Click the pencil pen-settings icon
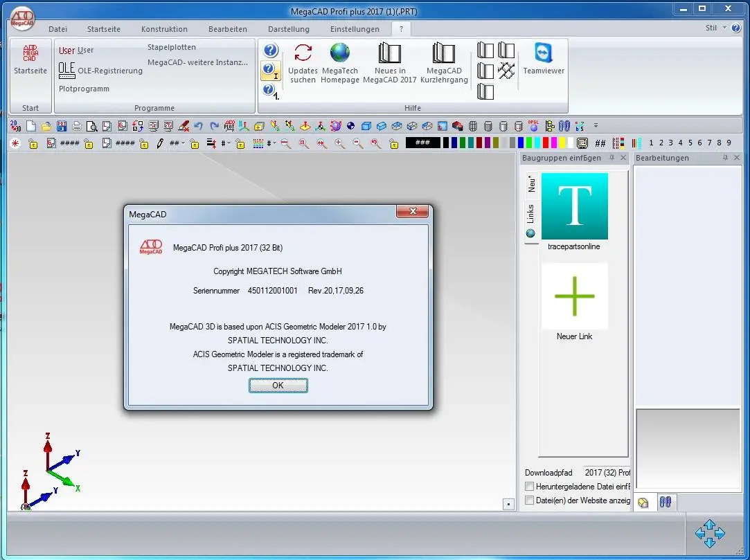 pos(160,143)
